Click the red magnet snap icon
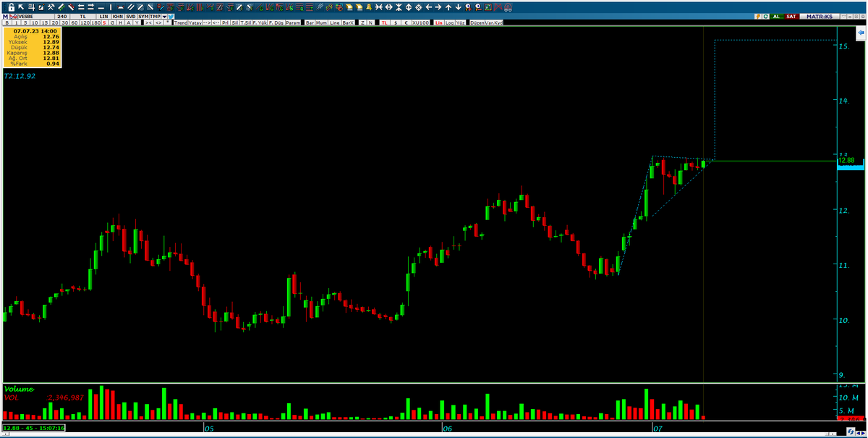 (508, 7)
